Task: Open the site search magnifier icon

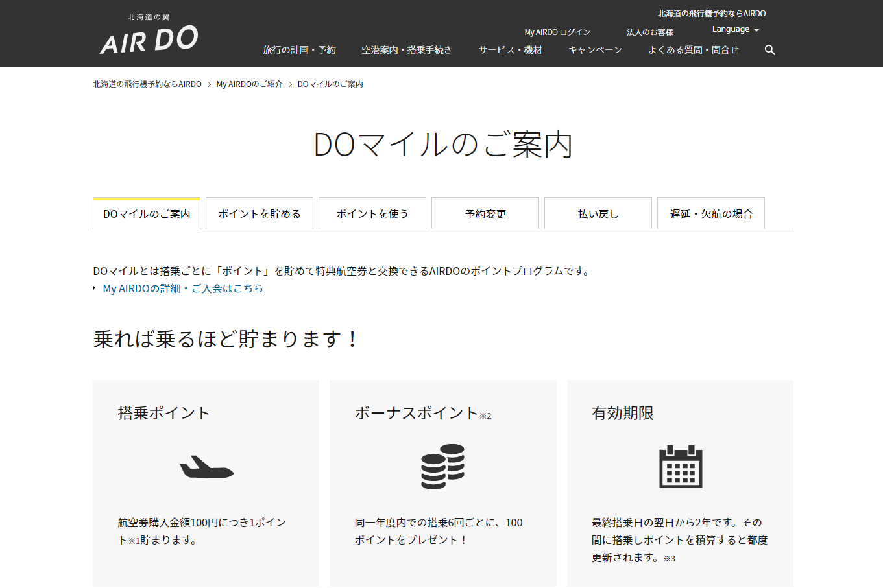Action: (770, 50)
